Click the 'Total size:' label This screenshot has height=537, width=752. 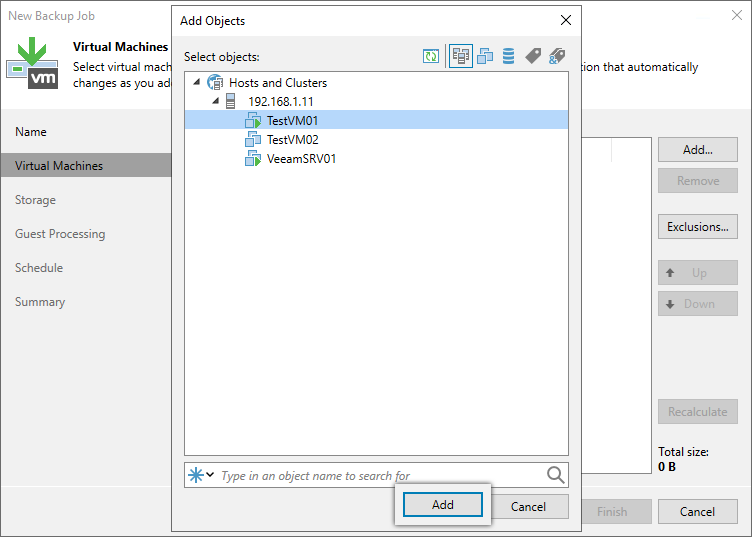[683, 452]
